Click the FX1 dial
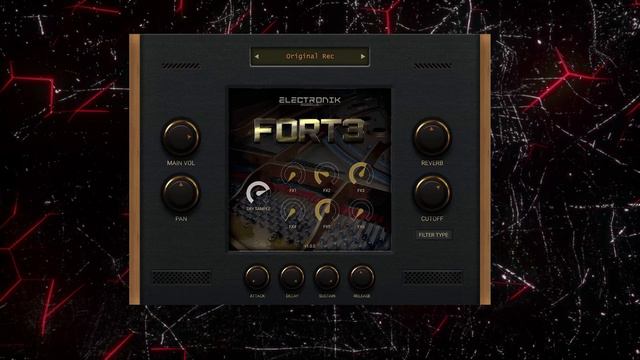 point(293,175)
